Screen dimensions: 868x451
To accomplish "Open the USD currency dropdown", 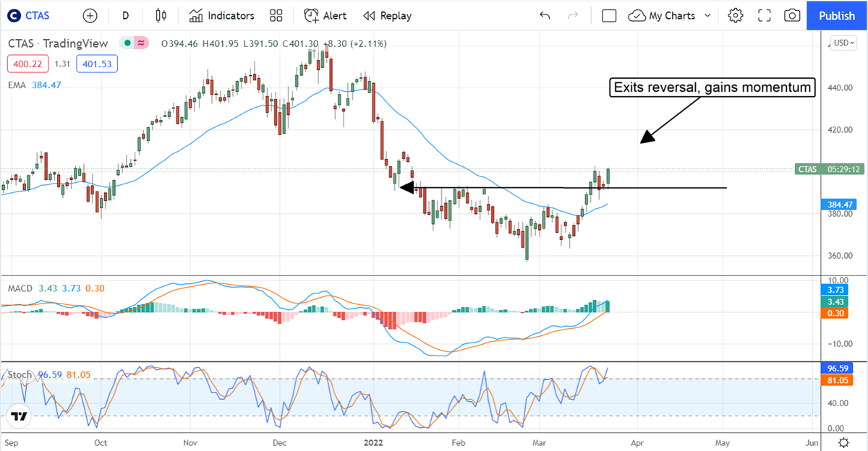I will pos(843,43).
